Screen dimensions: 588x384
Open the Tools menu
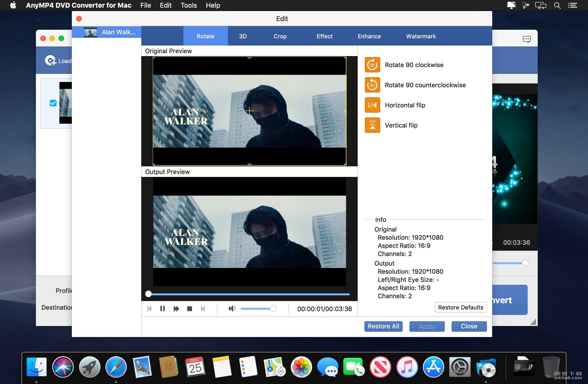point(188,5)
